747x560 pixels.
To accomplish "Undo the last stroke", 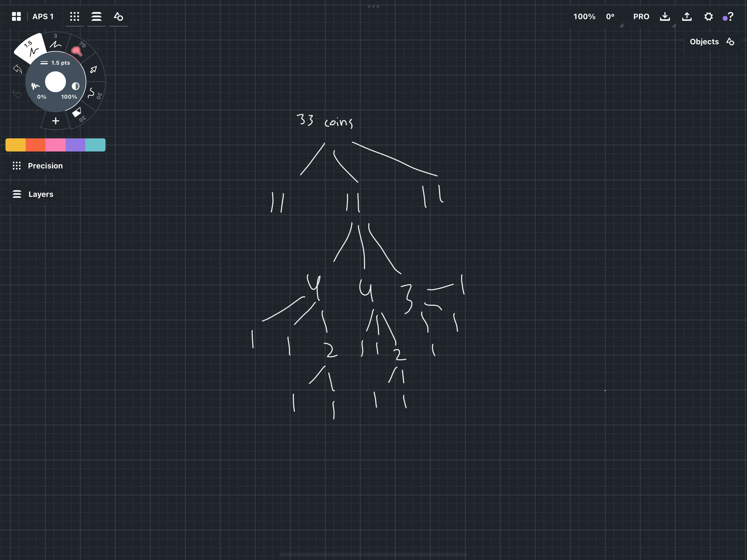I will (x=17, y=69).
